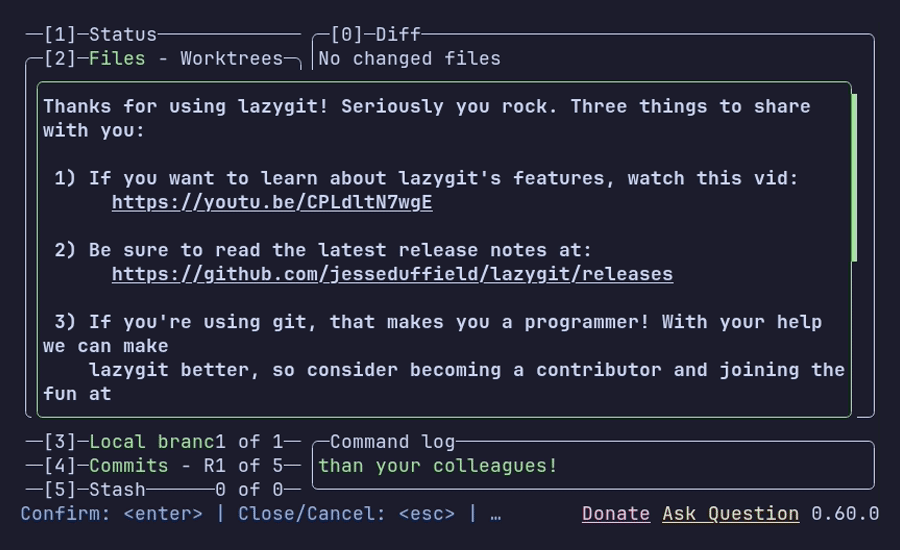Click the 'Close/Cancel: <esc>' hint

347,513
